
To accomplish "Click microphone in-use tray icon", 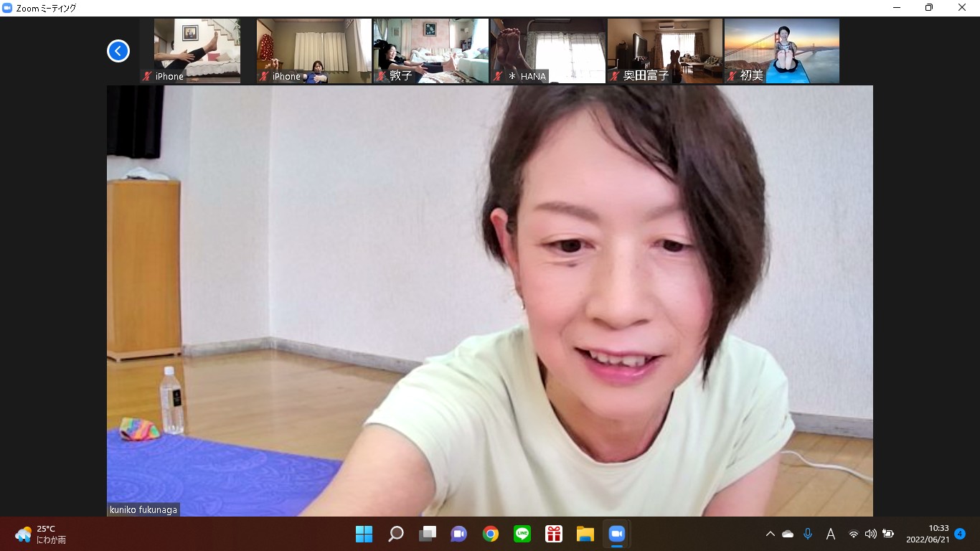I will pos(808,534).
